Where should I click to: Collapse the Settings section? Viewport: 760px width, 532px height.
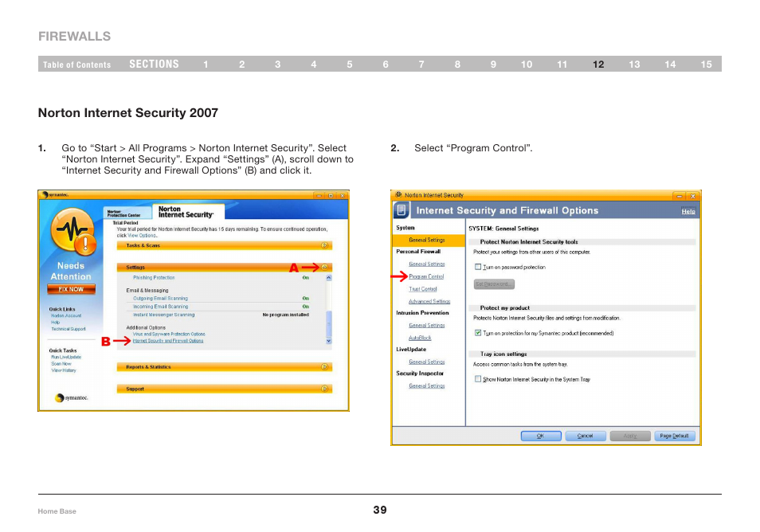pyautogui.click(x=324, y=268)
